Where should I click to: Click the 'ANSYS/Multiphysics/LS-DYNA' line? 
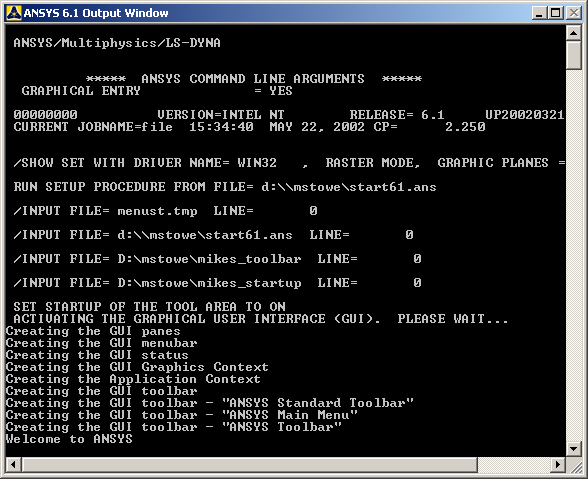(117, 43)
